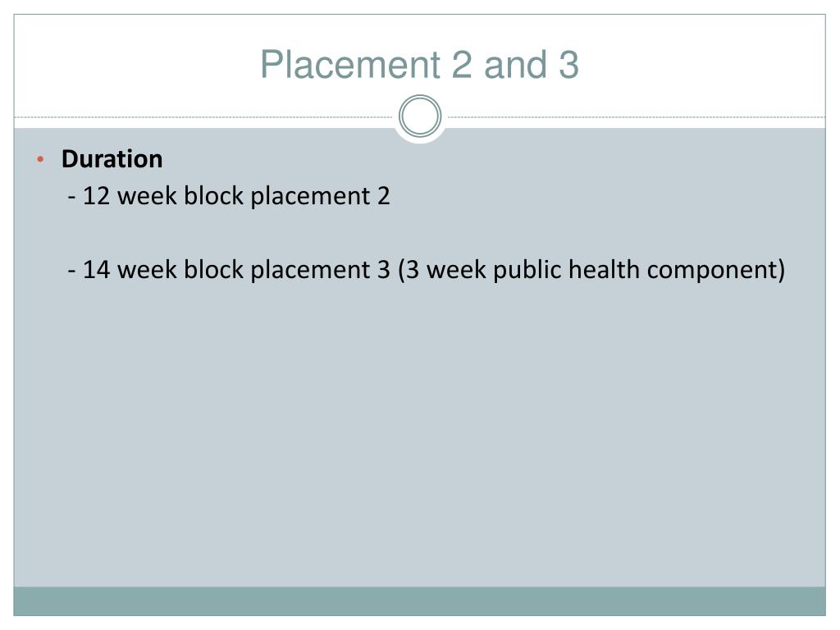Click the dashed divider left of the circle
The width and height of the screenshot is (840, 630).
(x=203, y=116)
